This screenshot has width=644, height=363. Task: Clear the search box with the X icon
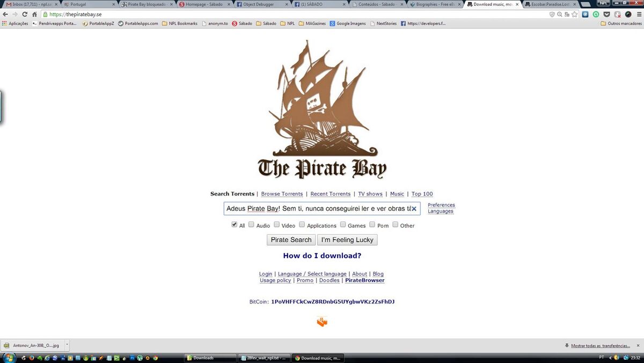(x=414, y=208)
